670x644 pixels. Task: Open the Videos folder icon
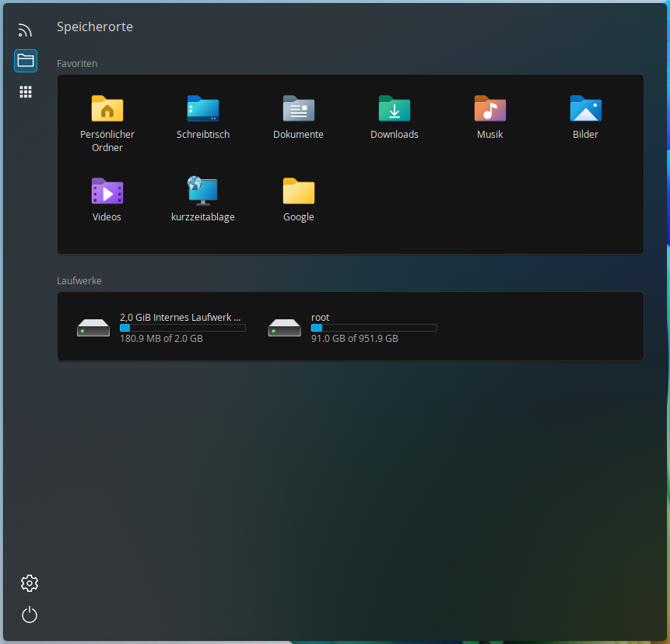pyautogui.click(x=107, y=191)
